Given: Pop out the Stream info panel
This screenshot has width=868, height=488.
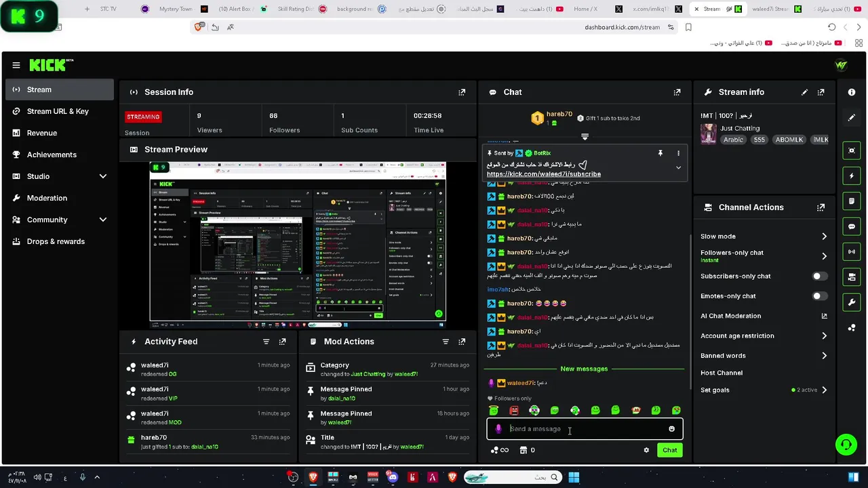Looking at the screenshot, I should [821, 92].
